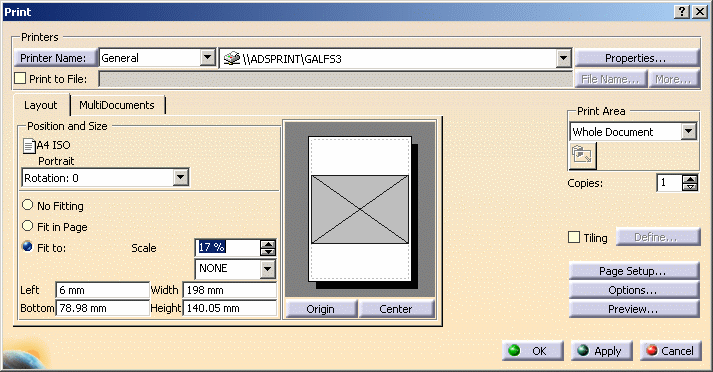Increase the scale with the up arrow
The width and height of the screenshot is (713, 372).
268,244
